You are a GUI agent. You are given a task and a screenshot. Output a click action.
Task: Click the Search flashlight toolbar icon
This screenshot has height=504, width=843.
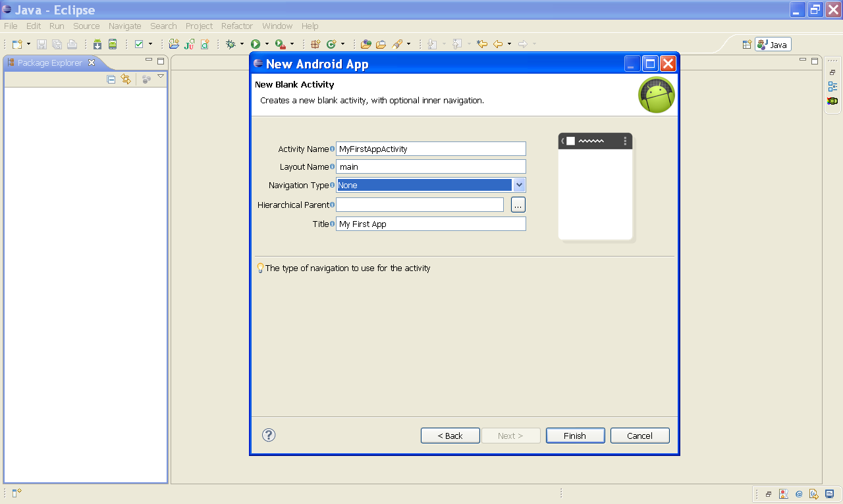(397, 44)
